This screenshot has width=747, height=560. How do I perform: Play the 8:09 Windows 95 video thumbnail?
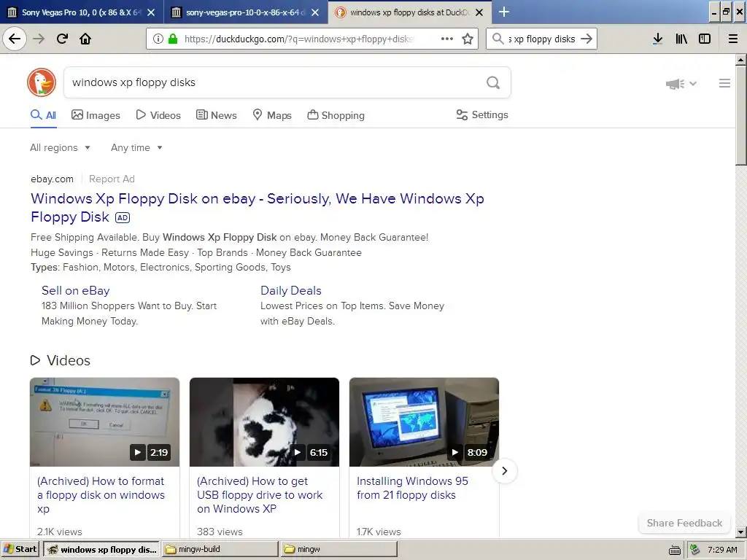tap(424, 422)
